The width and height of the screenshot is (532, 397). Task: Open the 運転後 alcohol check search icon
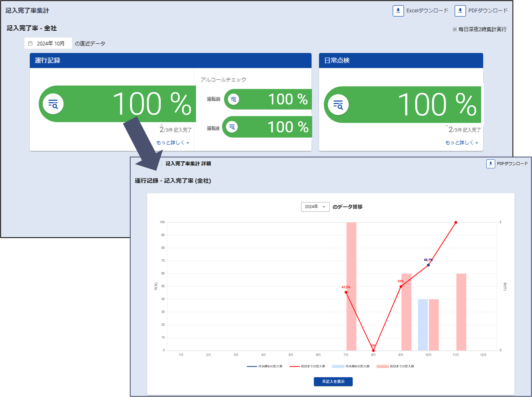pyautogui.click(x=232, y=127)
